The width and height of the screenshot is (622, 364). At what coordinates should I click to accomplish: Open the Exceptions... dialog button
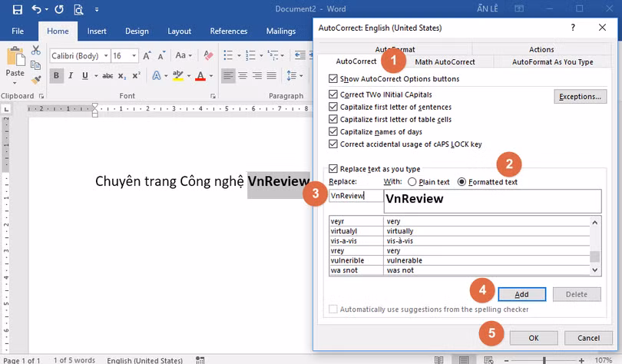[580, 97]
